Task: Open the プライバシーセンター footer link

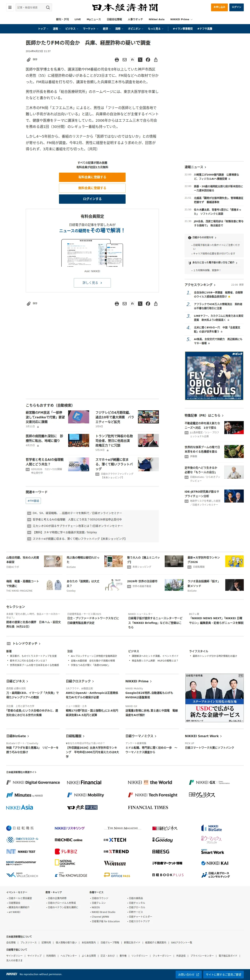Action: pos(202,955)
